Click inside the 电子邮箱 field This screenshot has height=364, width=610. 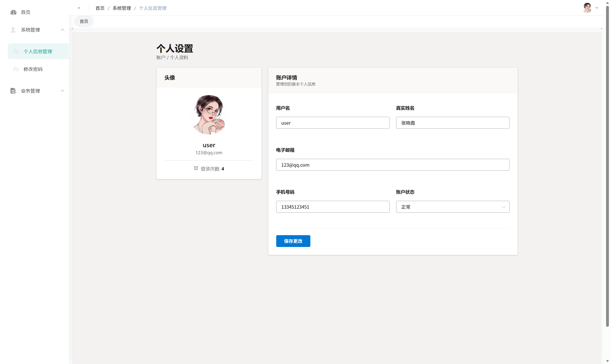393,164
